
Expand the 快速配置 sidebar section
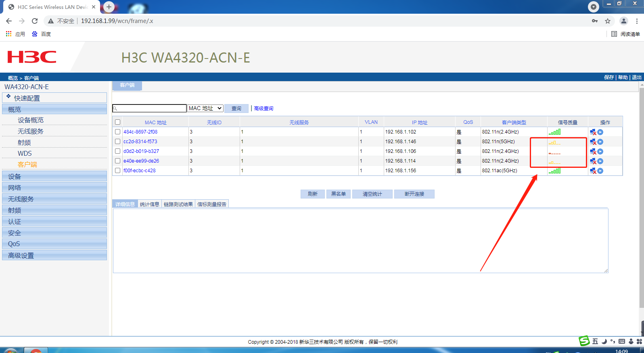pos(54,98)
